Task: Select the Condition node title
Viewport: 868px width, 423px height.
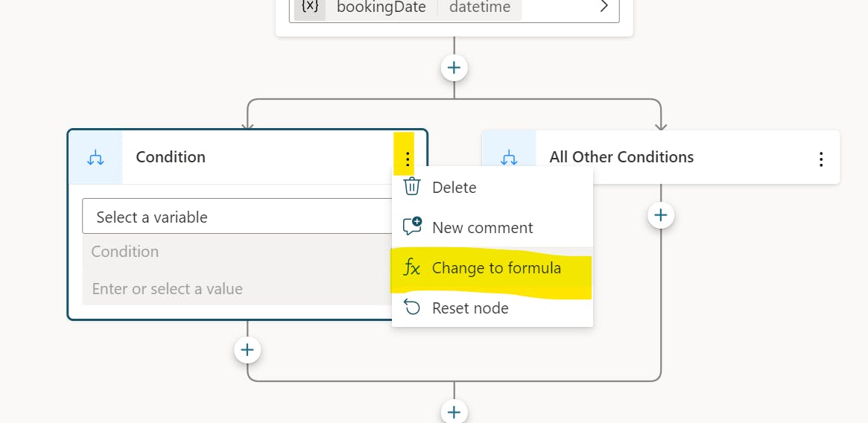Action: [171, 157]
